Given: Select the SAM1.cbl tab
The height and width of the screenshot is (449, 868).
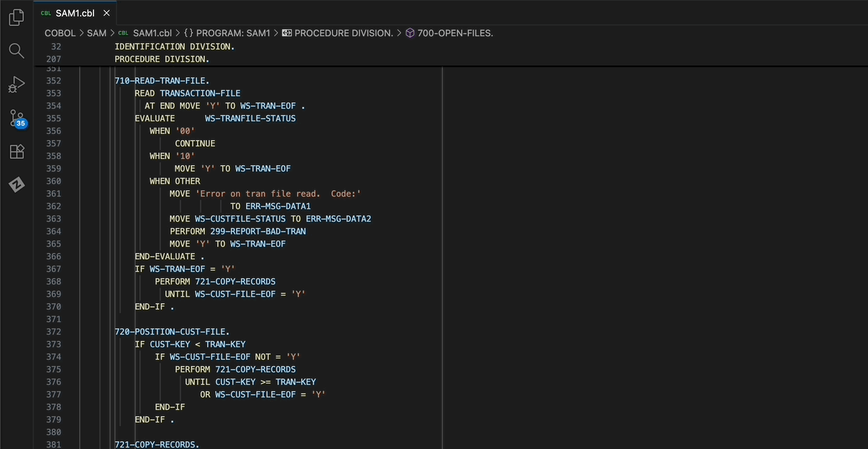Looking at the screenshot, I should 75,13.
